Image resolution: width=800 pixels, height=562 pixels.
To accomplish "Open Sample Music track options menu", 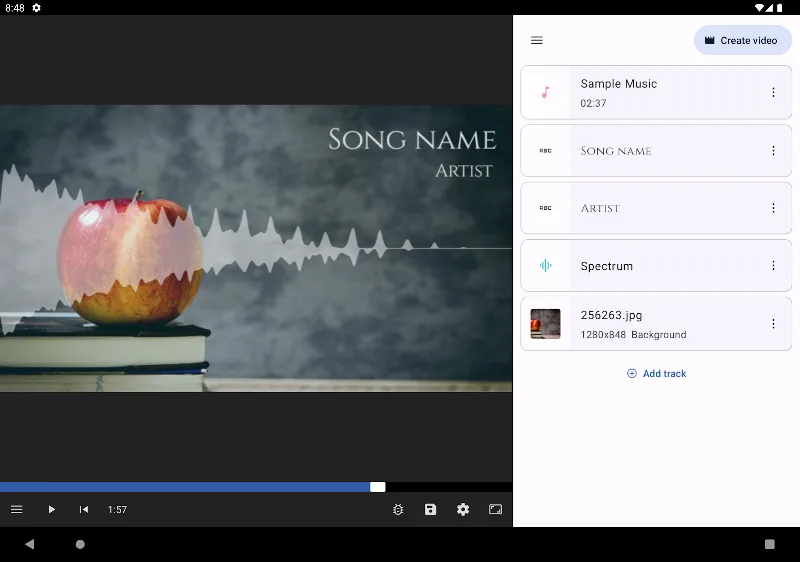I will [773, 92].
